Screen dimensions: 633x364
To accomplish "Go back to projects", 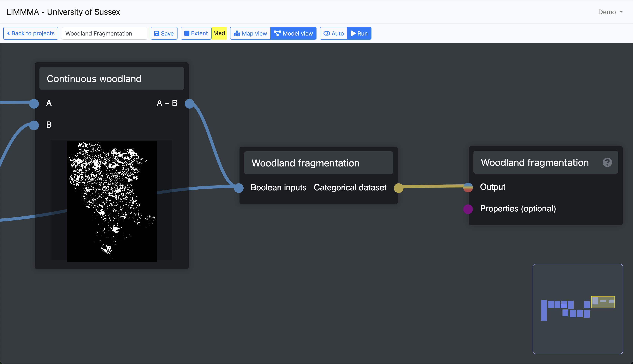I will coord(31,33).
